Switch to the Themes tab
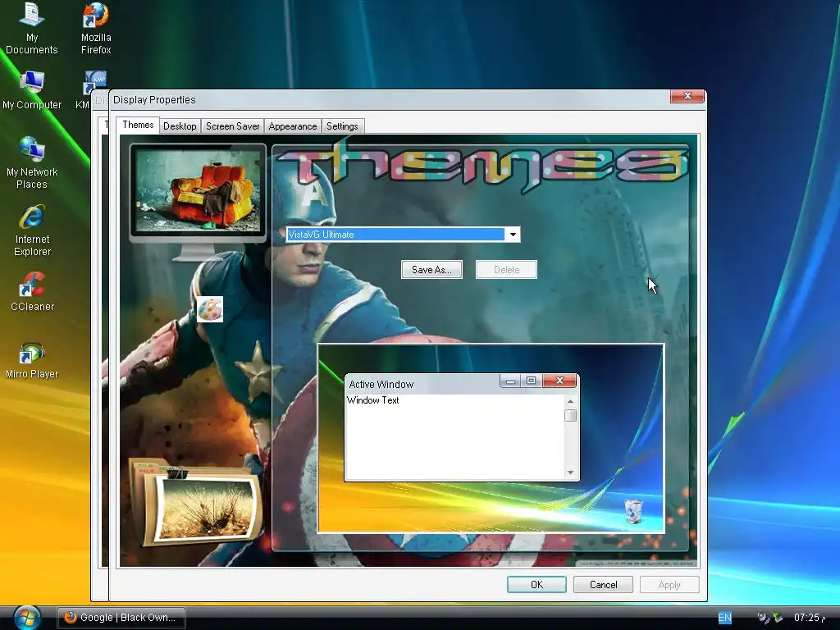The image size is (840, 630). (138, 125)
